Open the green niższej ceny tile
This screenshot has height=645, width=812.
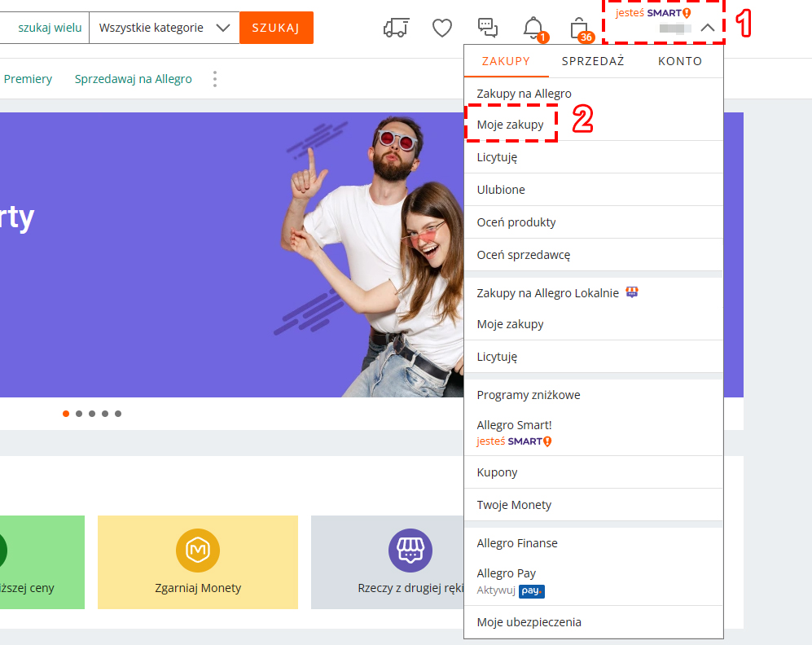click(x=42, y=562)
